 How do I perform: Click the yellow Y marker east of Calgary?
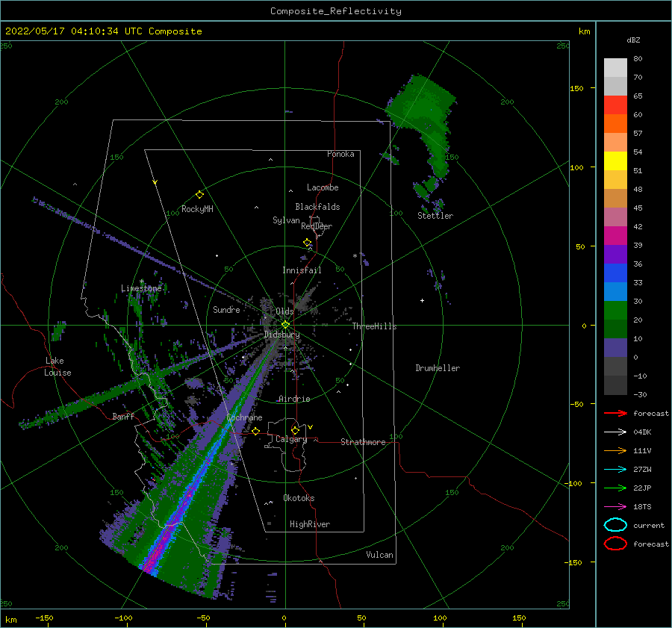[310, 427]
